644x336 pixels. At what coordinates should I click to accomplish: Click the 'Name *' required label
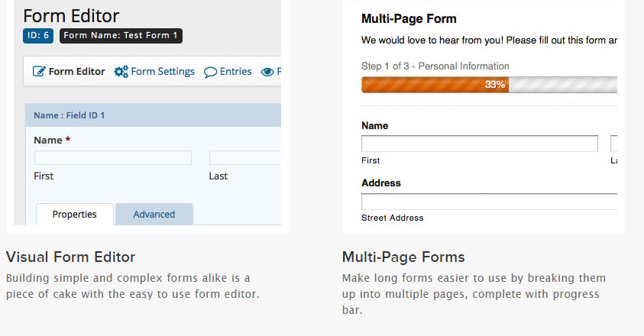[x=52, y=140]
